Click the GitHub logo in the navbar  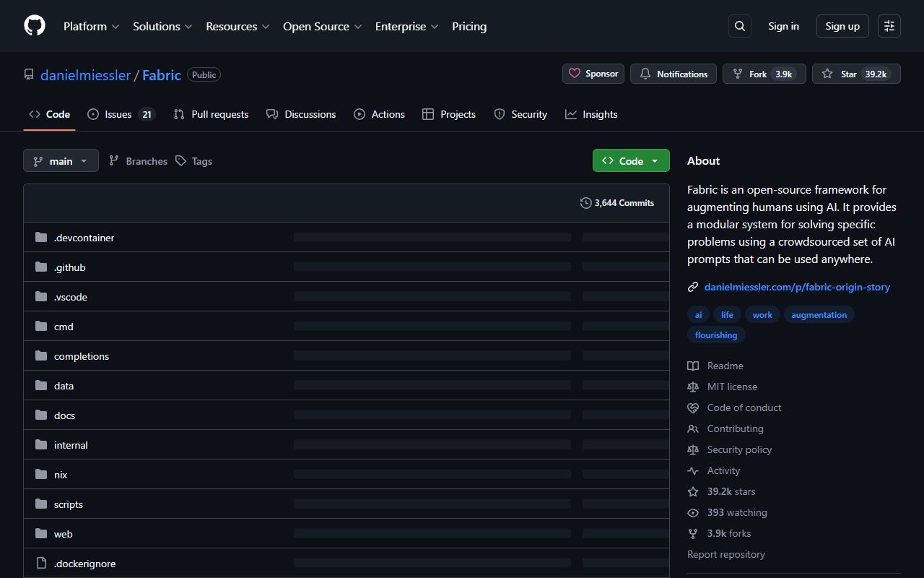point(34,25)
